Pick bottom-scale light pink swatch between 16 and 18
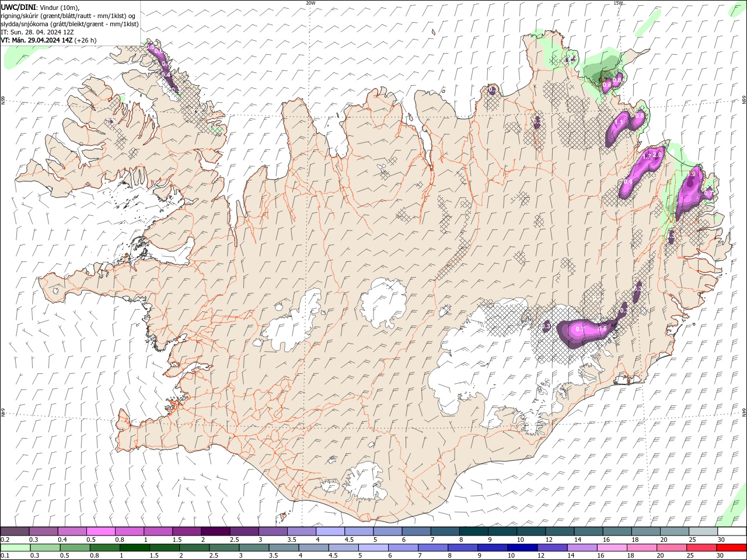 (x=612, y=548)
